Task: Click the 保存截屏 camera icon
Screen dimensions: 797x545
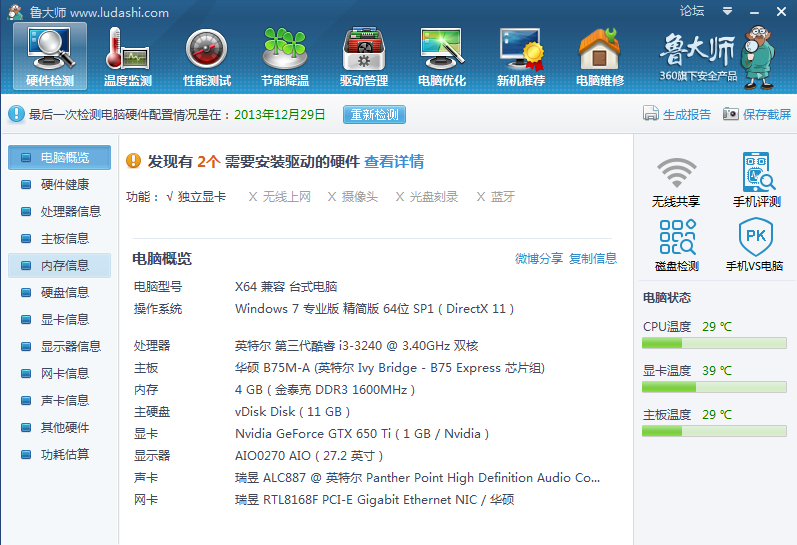Action: point(730,113)
